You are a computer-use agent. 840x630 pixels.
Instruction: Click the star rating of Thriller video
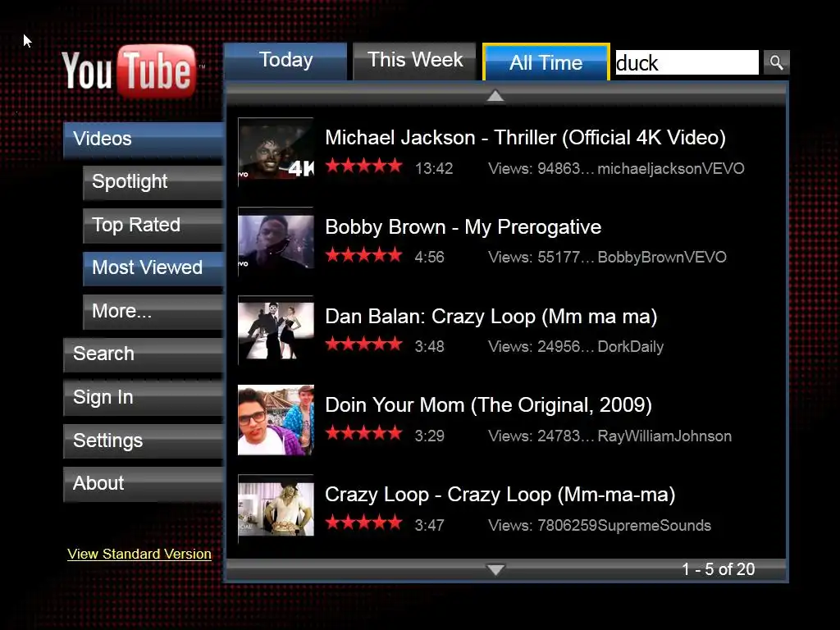tap(363, 166)
